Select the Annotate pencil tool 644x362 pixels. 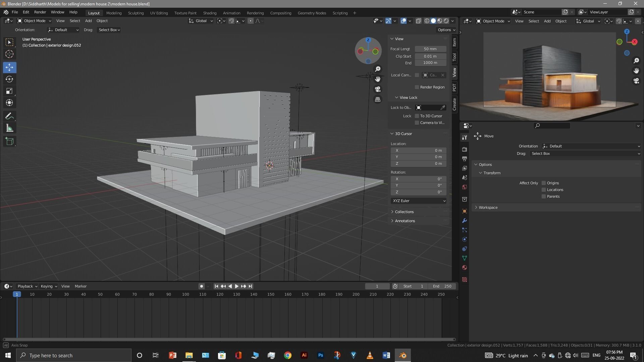9,116
